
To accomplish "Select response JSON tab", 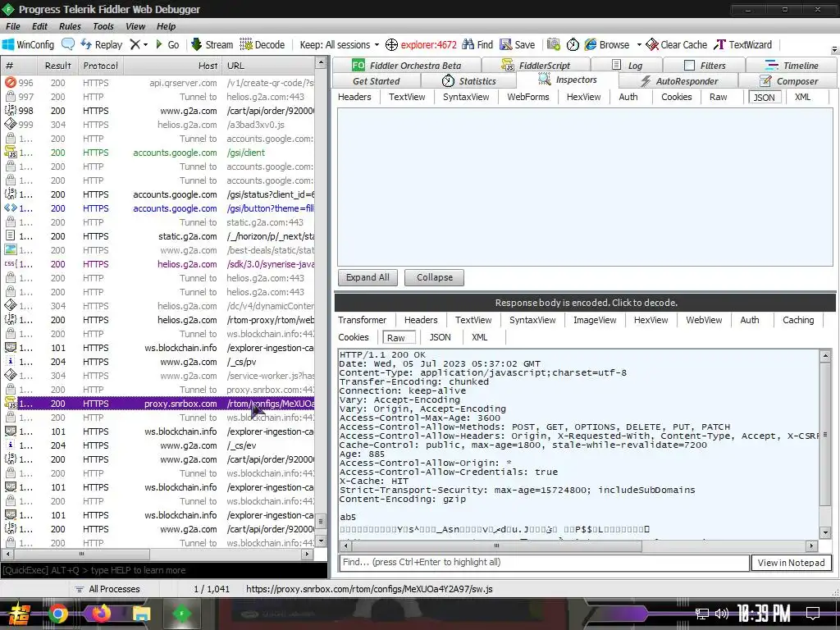I will click(440, 337).
